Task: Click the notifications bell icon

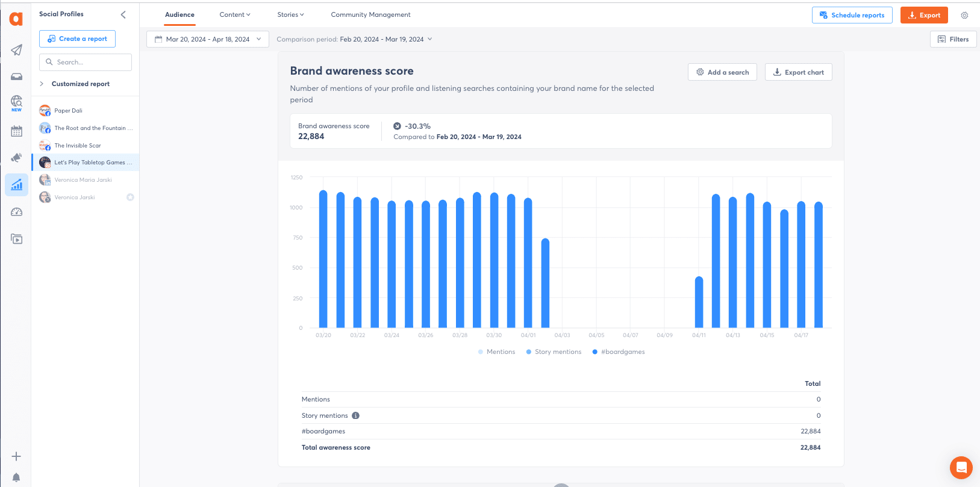Action: [16, 477]
